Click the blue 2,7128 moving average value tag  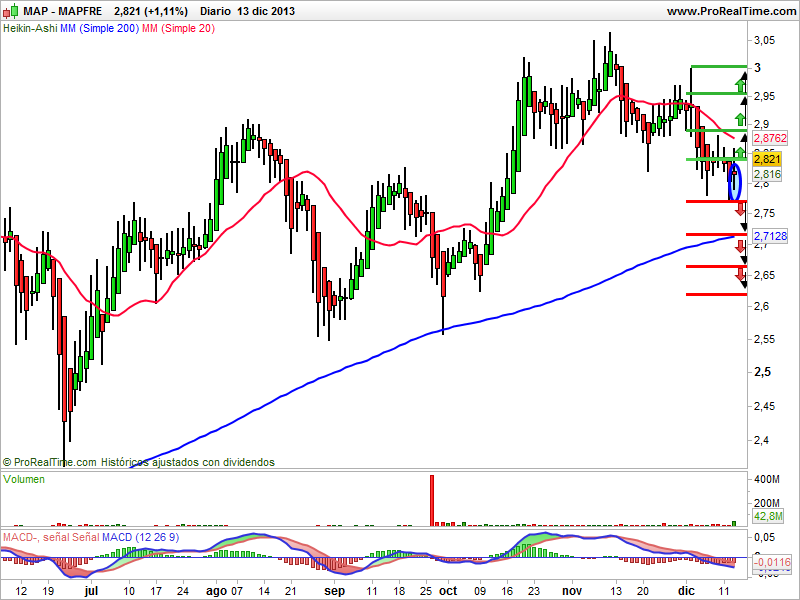(x=770, y=236)
